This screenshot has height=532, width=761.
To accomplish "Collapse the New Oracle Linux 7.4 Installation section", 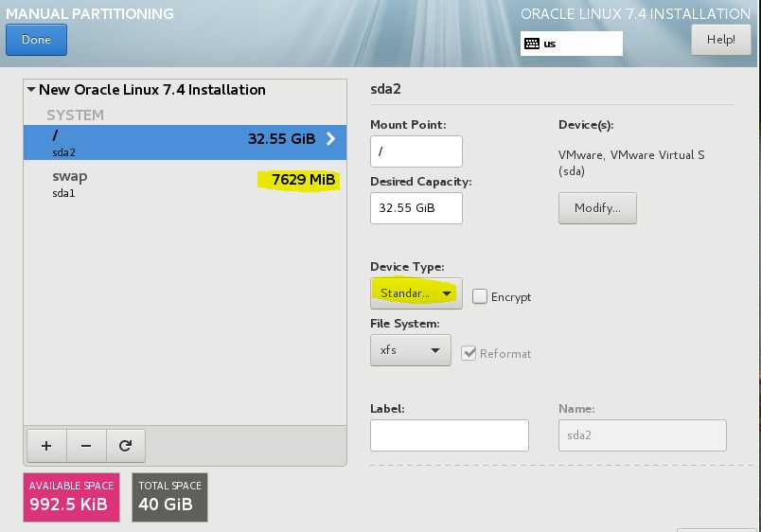I will coord(31,90).
